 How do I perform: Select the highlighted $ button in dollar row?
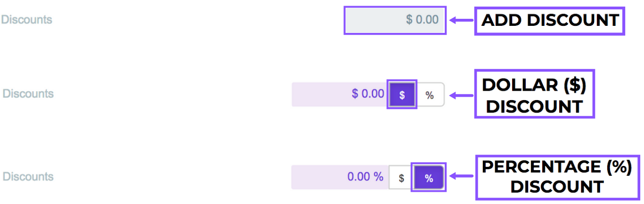pyautogui.click(x=402, y=95)
